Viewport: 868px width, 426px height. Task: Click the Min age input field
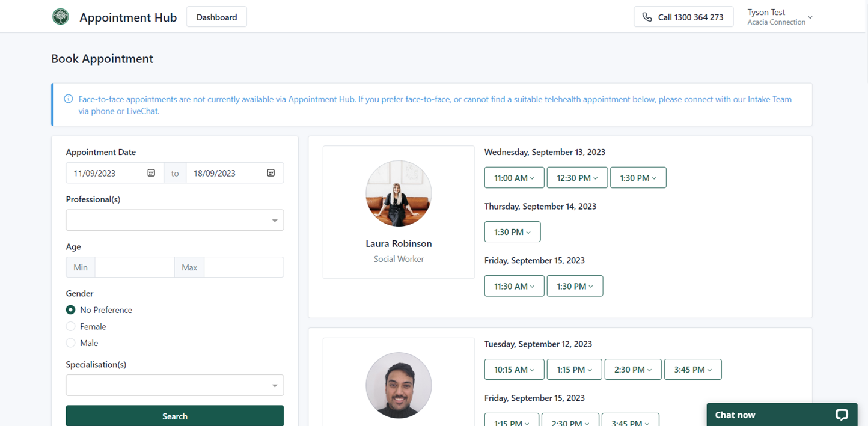(x=135, y=267)
